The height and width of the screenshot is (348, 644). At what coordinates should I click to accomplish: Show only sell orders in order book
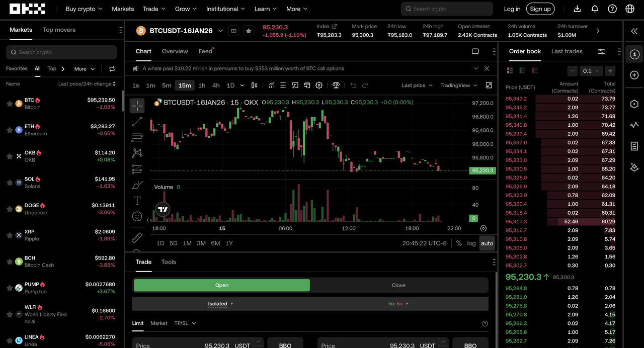click(534, 71)
